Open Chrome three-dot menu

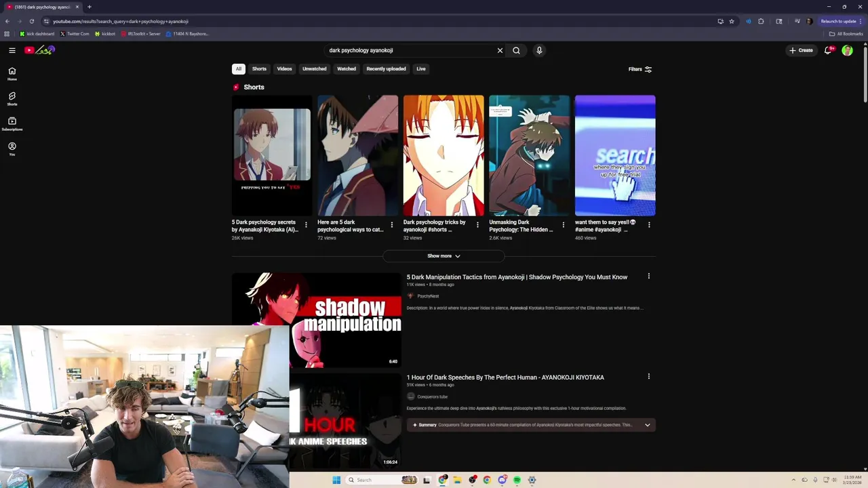click(861, 21)
